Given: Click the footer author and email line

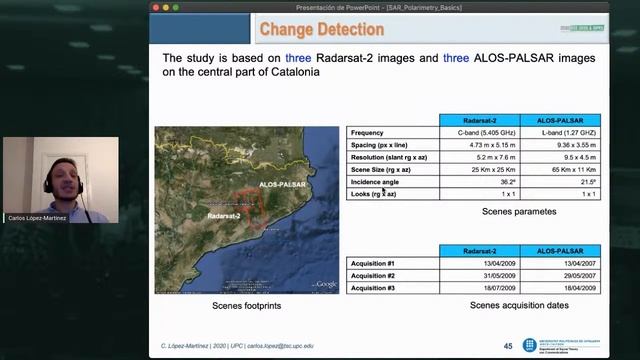Looking at the screenshot, I should tap(237, 346).
